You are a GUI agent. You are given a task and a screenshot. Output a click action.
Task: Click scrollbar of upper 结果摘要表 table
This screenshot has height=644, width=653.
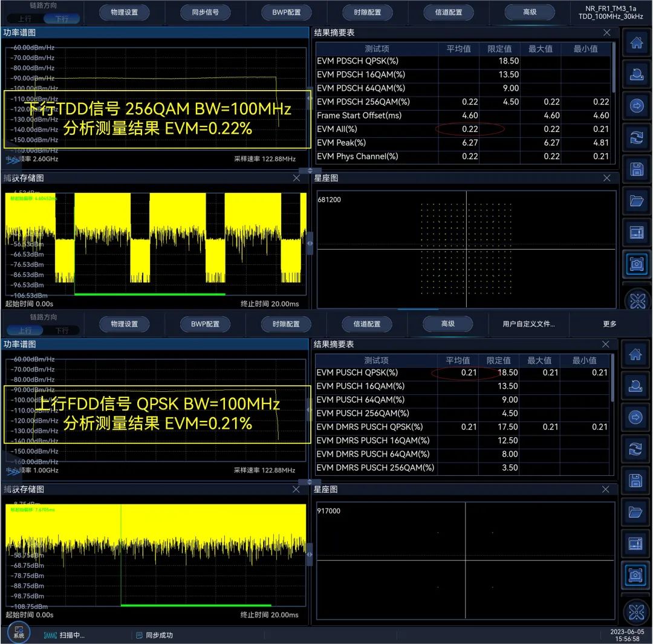point(614,67)
